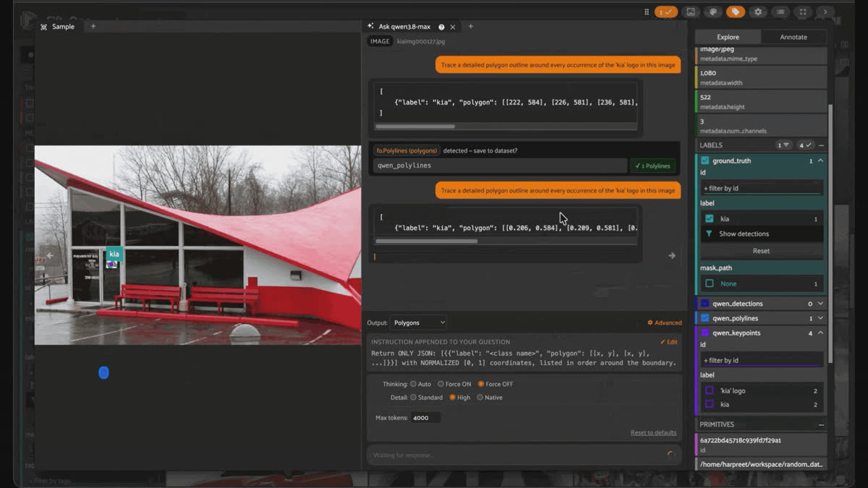Select the Standard detail radio button
Viewport: 868px width, 488px height.
[414, 397]
